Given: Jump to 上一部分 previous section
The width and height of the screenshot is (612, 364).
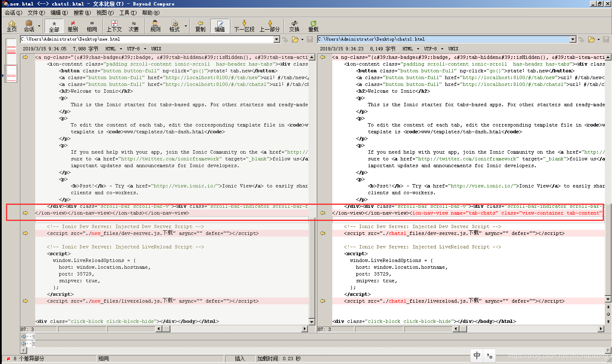Looking at the screenshot, I should 270,26.
